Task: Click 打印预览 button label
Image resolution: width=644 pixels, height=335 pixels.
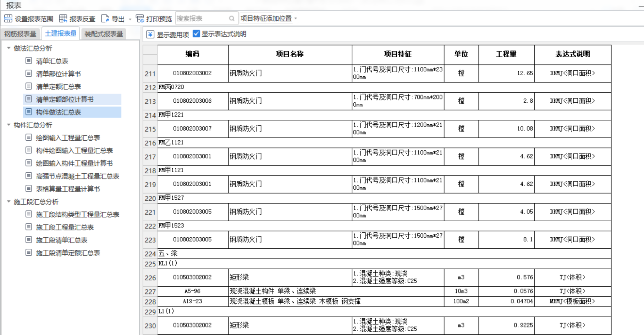Action: (159, 19)
